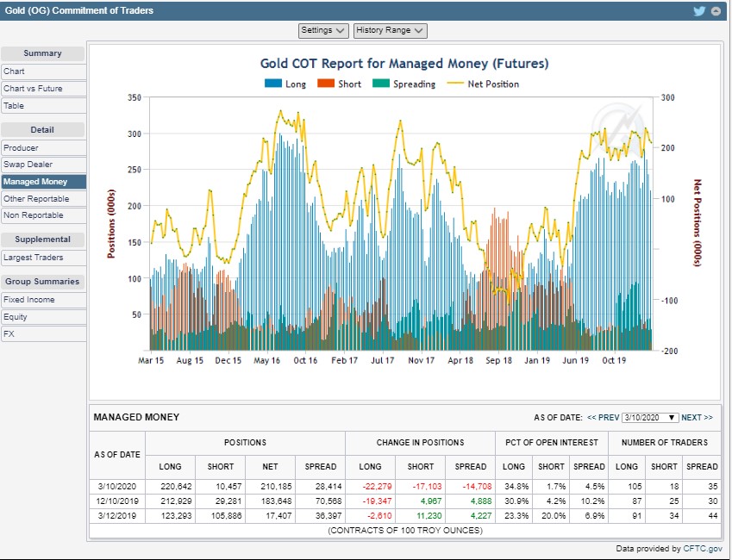Click the chart title Gold COT Report
This screenshot has width=732, height=560.
(x=404, y=64)
